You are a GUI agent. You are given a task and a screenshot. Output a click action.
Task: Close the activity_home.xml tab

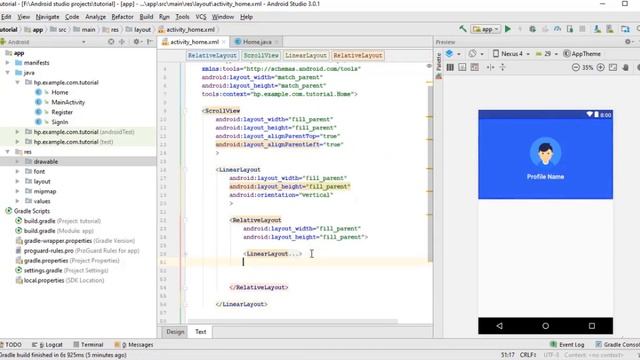[224, 42]
